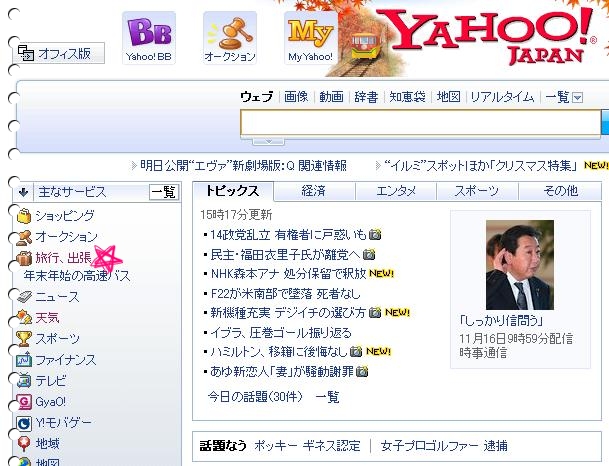609x466 pixels.
Task: Click the 一覧 button in 主なサービス header
Action: pyautogui.click(x=164, y=192)
